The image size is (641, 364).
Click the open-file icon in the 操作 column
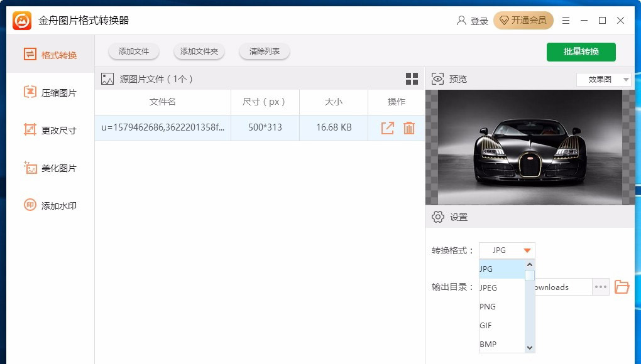tap(387, 127)
